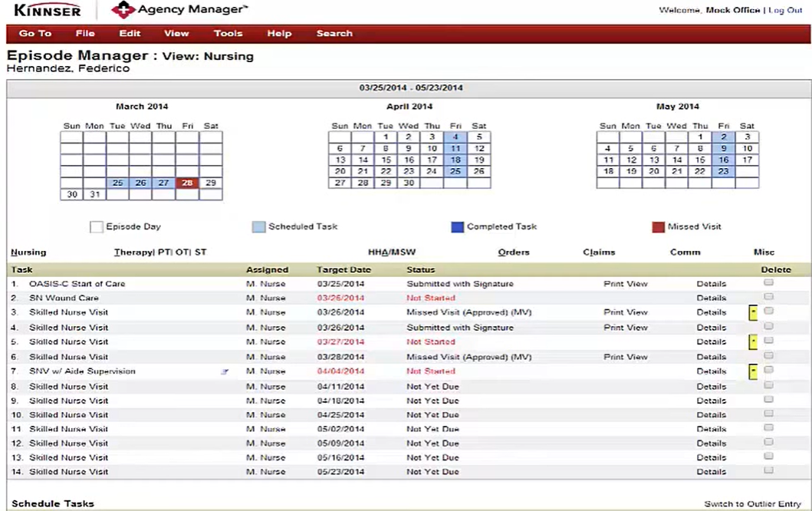This screenshot has width=812, height=511.
Task: Open Details for the SN Wound Care task
Action: point(712,298)
